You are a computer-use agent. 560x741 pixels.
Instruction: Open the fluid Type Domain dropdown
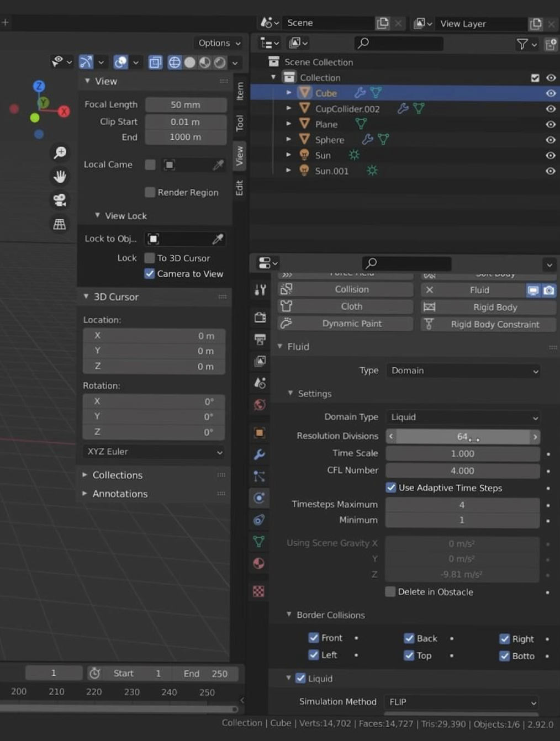[463, 370]
